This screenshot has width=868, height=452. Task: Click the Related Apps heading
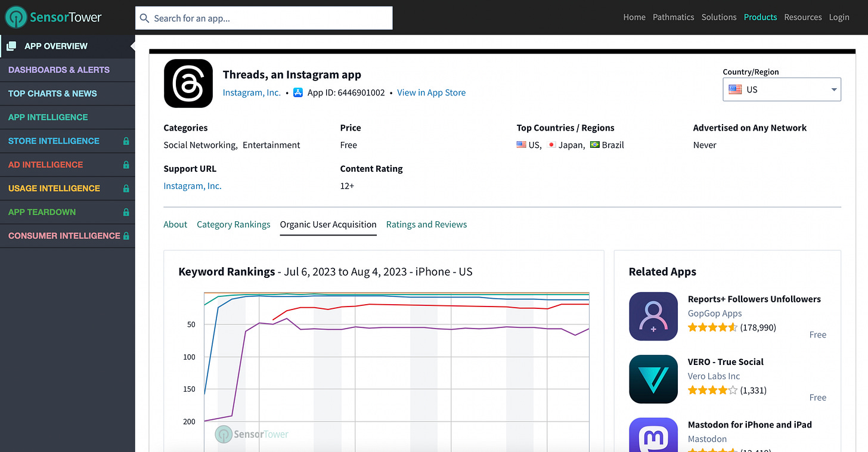click(x=662, y=272)
